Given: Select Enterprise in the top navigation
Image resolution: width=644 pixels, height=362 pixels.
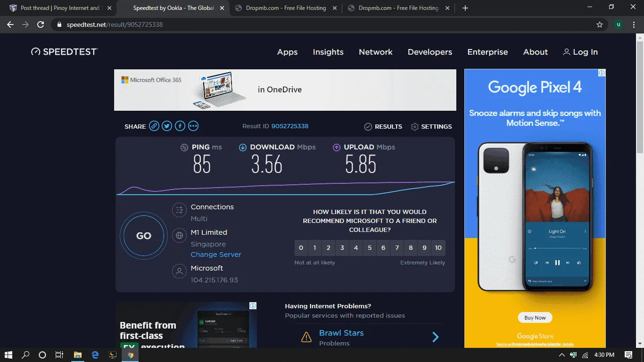Looking at the screenshot, I should coord(487,52).
